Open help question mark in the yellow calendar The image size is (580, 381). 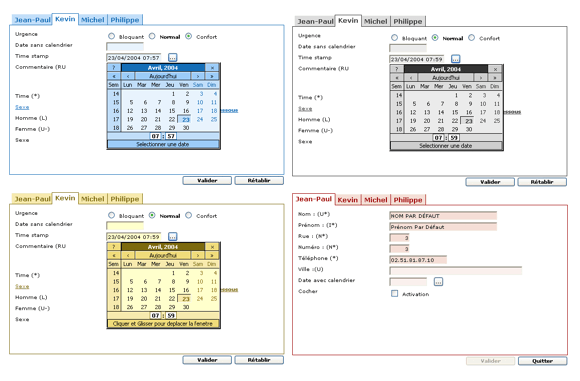(x=114, y=247)
